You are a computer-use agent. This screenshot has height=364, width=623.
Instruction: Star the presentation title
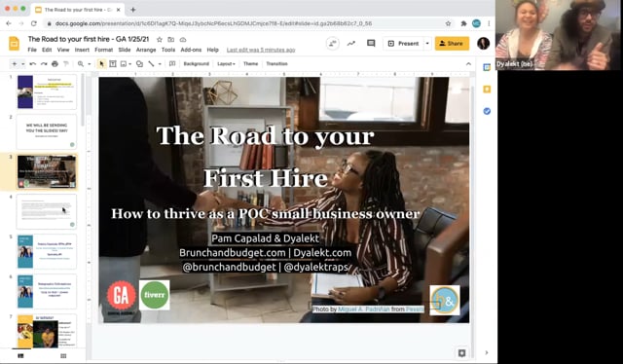160,39
